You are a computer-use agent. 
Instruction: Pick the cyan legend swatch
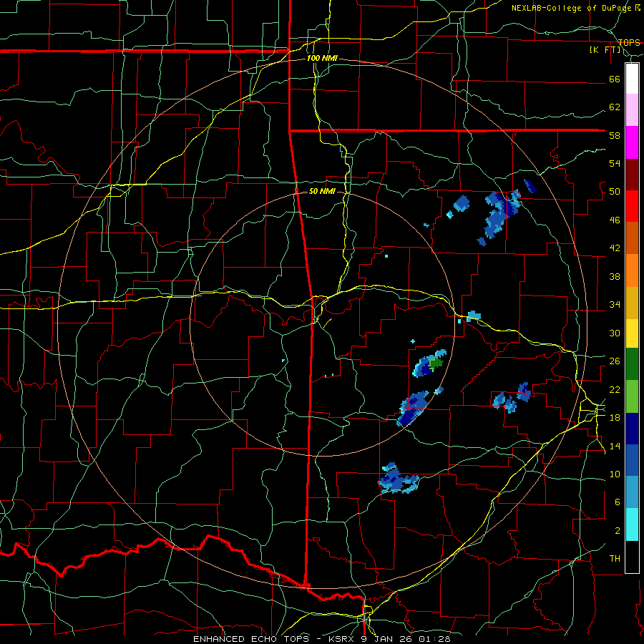pyautogui.click(x=632, y=525)
